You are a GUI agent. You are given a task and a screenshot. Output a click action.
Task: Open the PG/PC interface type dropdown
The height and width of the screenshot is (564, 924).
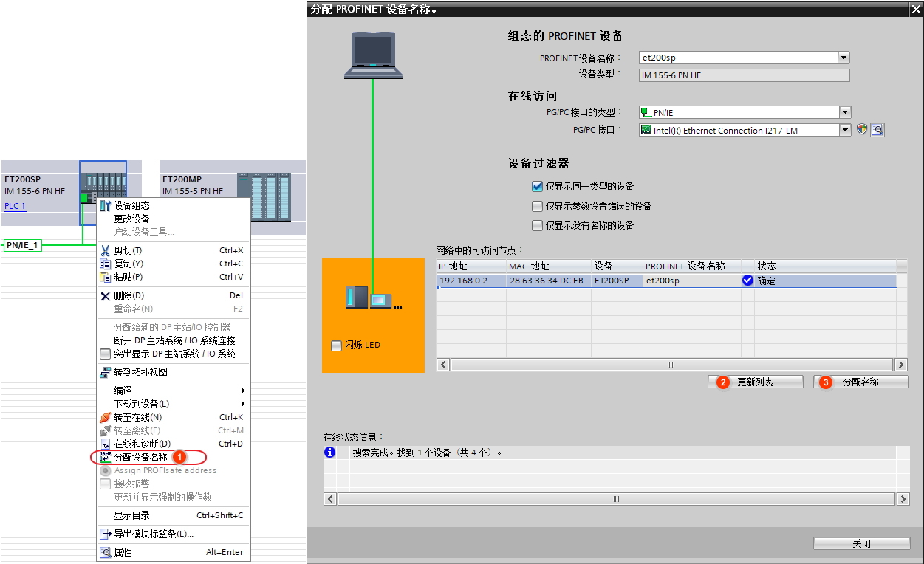click(x=845, y=112)
